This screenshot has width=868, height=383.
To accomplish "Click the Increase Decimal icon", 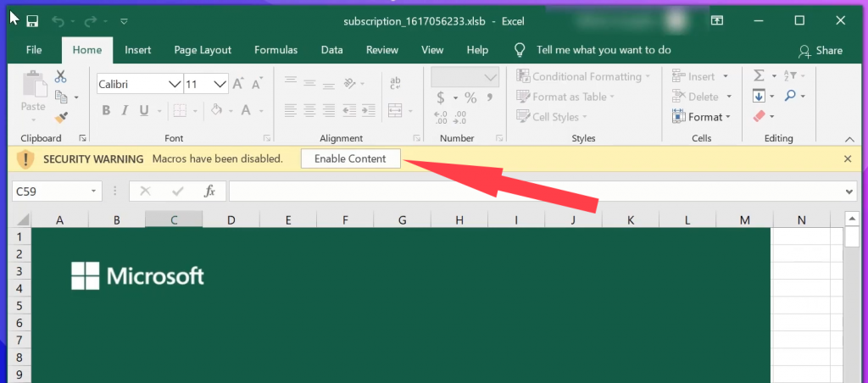I will (x=441, y=117).
